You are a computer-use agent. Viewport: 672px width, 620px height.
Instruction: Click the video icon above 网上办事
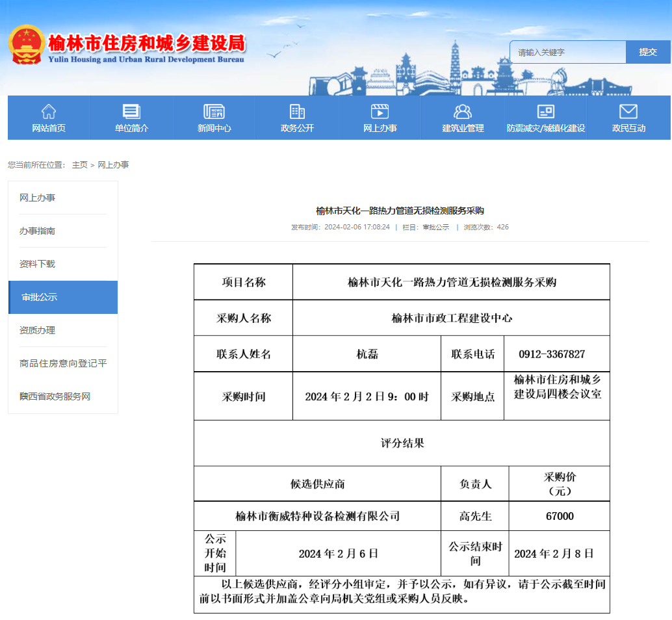380,111
